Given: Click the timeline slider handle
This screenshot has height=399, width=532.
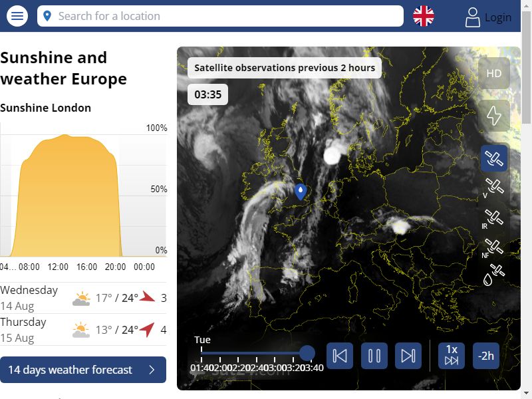Looking at the screenshot, I should click(307, 353).
